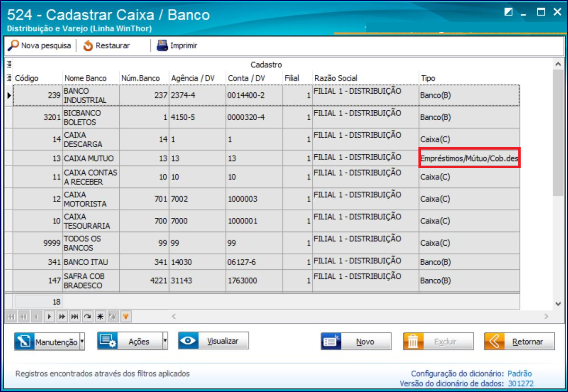
Task: Open the Ações dropdown arrow
Action: (165, 341)
